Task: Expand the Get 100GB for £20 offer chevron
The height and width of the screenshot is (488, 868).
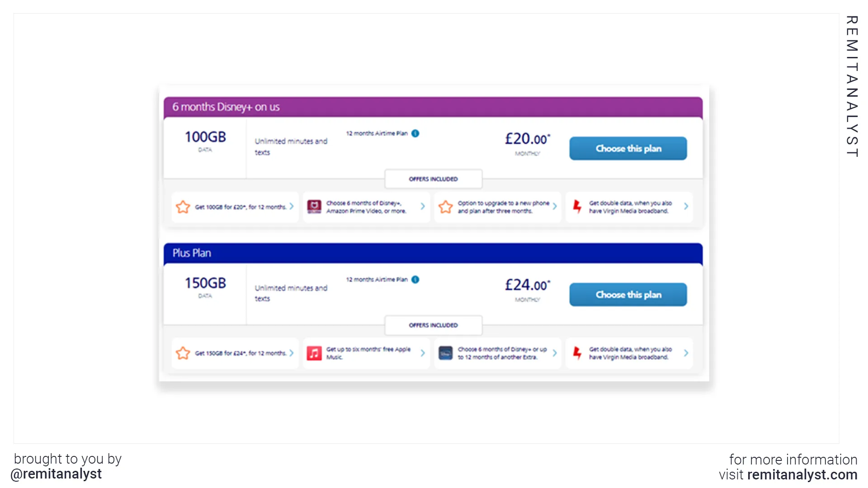Action: [292, 206]
